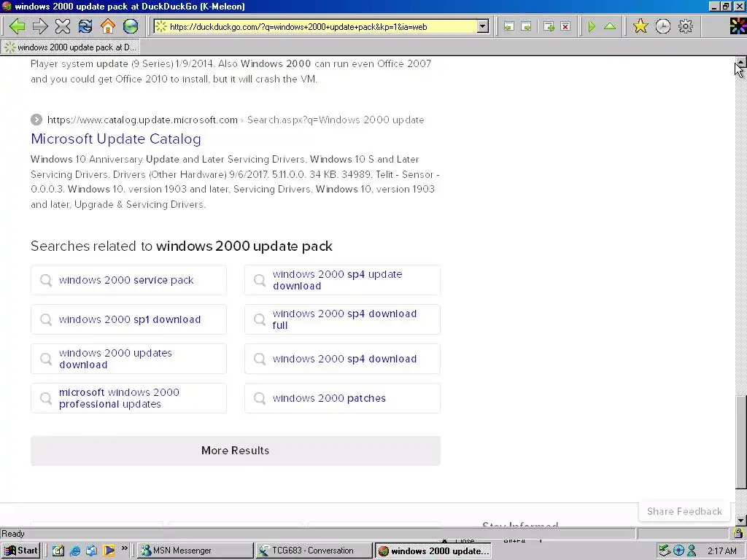Viewport: 747px width, 560px height.
Task: Click the catalog.update.microsoft.com URL link
Action: tap(142, 120)
